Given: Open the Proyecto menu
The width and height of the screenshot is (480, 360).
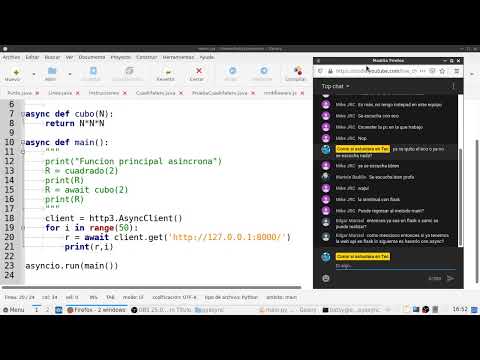Looking at the screenshot, I should coord(121,57).
